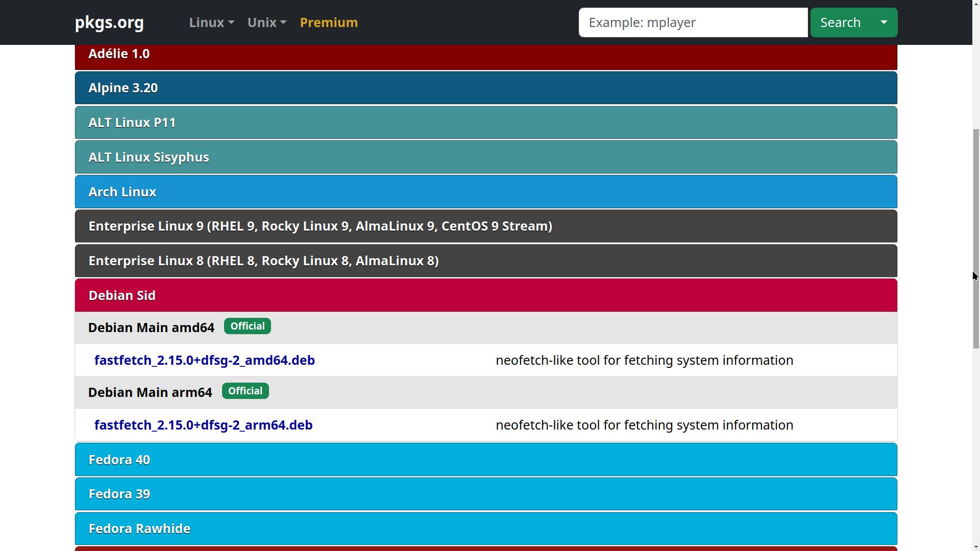
Task: Expand the ALT Linux Sisyphus section
Action: click(x=486, y=157)
